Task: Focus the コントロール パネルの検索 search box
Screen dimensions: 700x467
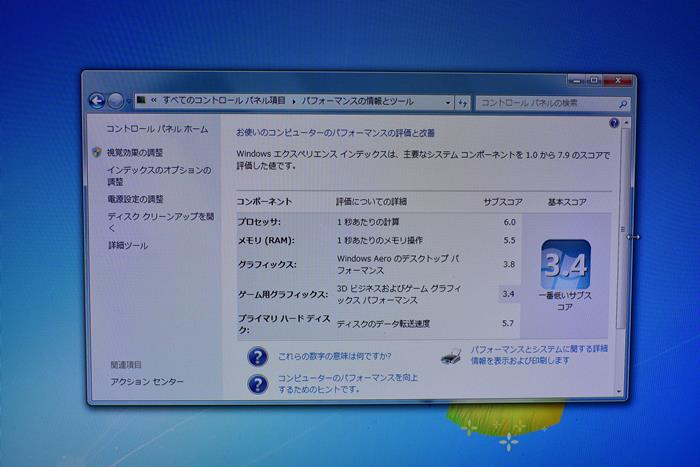Action: 553,104
